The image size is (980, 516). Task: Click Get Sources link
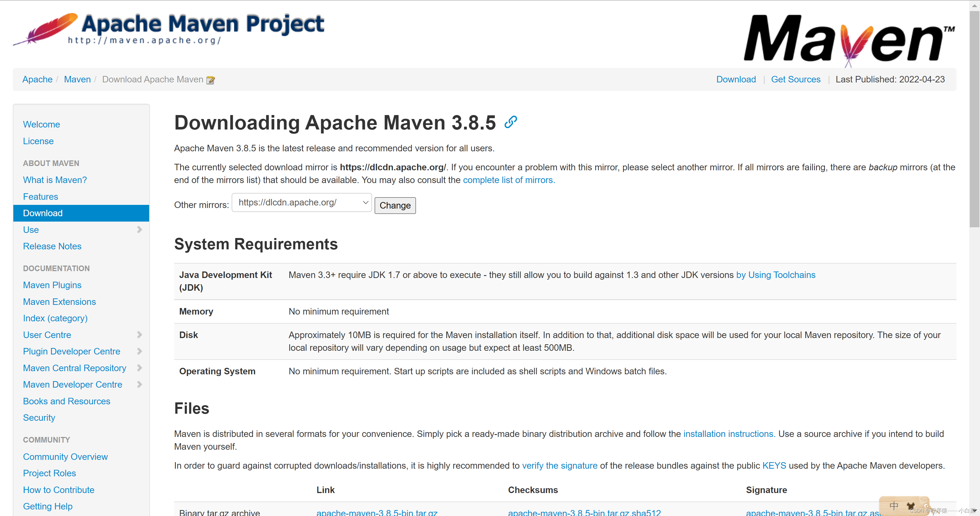click(x=795, y=79)
